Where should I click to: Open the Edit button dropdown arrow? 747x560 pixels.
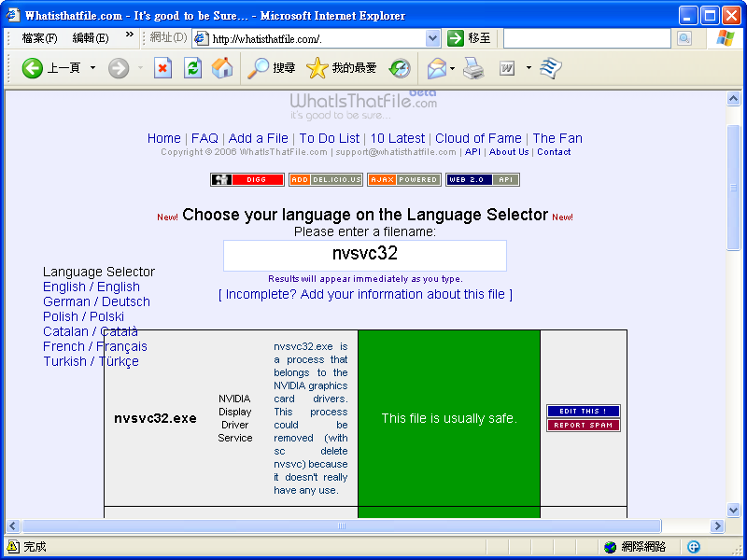(529, 68)
